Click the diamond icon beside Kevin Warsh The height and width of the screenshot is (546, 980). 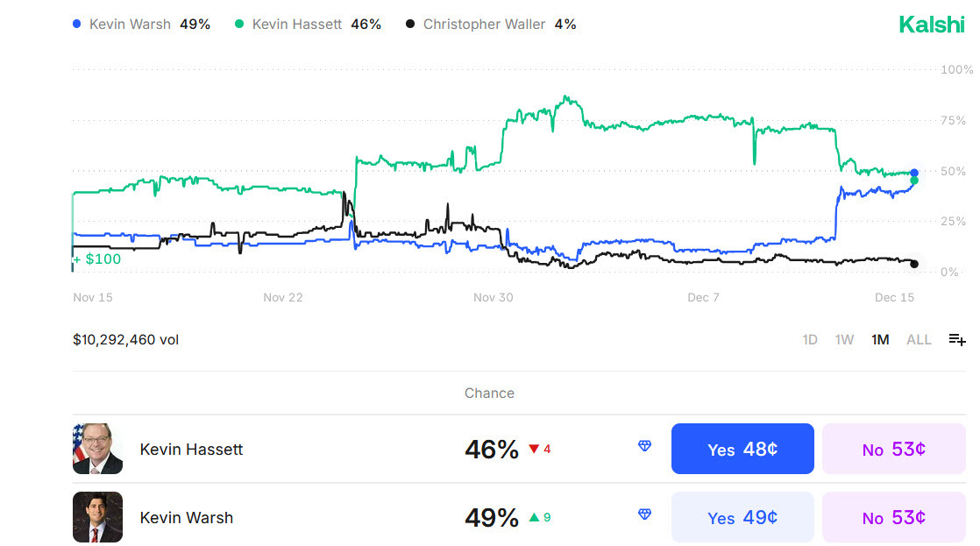click(645, 515)
